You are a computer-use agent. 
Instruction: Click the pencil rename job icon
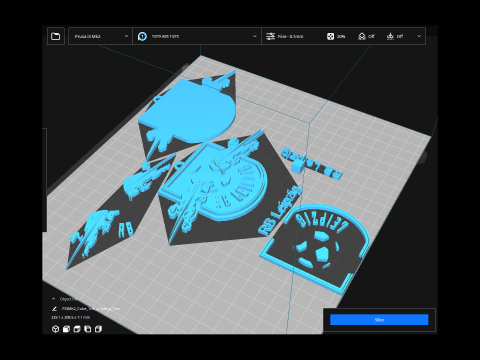[54, 309]
